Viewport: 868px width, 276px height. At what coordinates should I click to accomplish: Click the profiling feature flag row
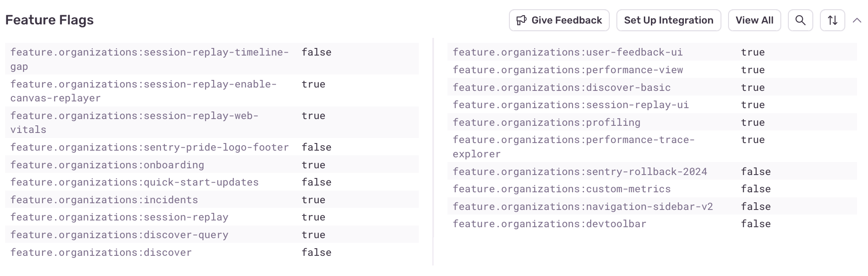click(547, 122)
